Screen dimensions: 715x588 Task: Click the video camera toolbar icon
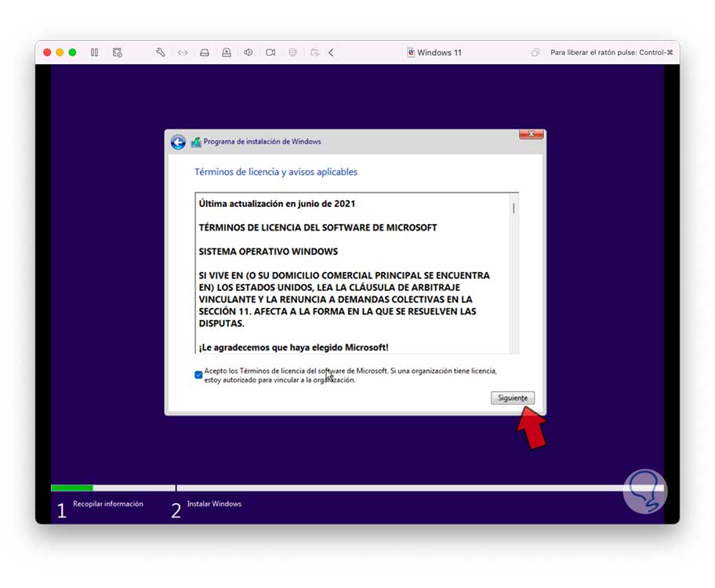tap(270, 53)
